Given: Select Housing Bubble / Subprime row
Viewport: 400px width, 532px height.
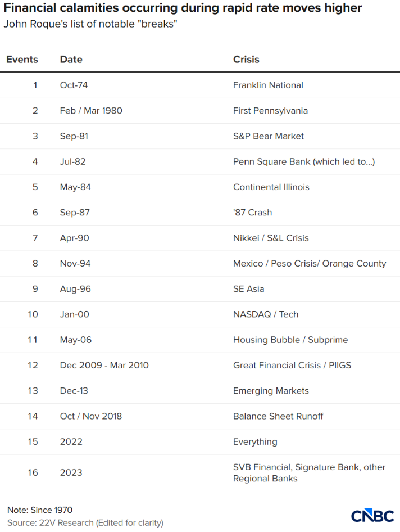Looking at the screenshot, I should tap(200, 340).
